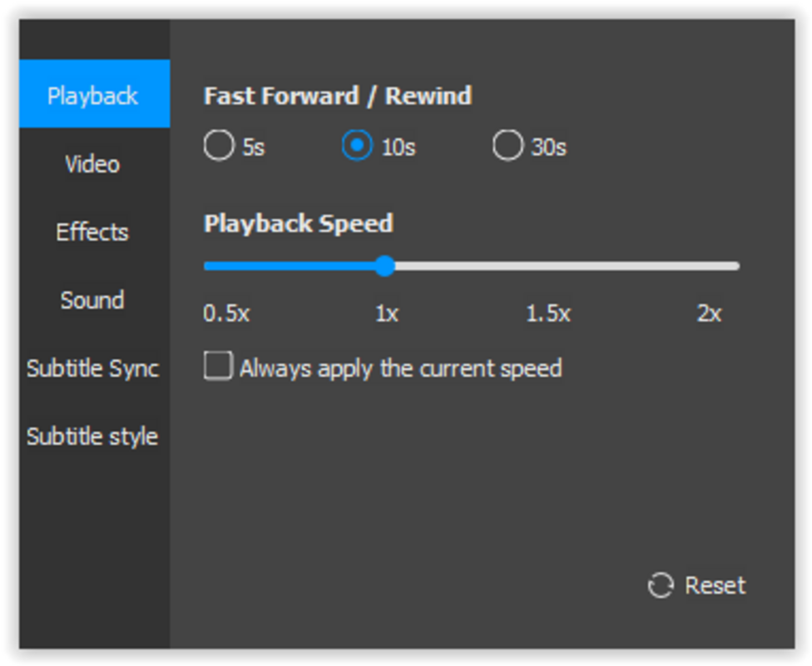Open the Subtitle Sync panel

(x=92, y=368)
